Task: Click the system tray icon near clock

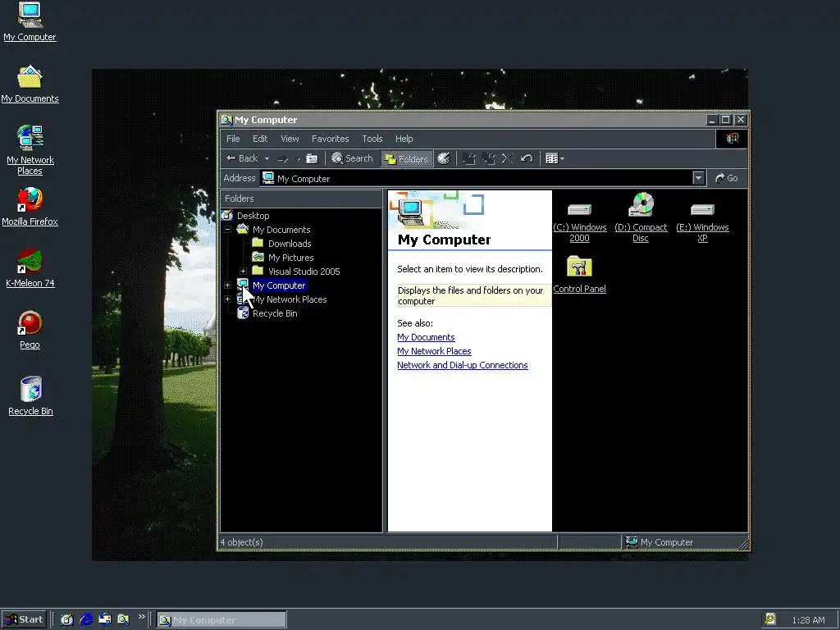Action: click(x=769, y=619)
